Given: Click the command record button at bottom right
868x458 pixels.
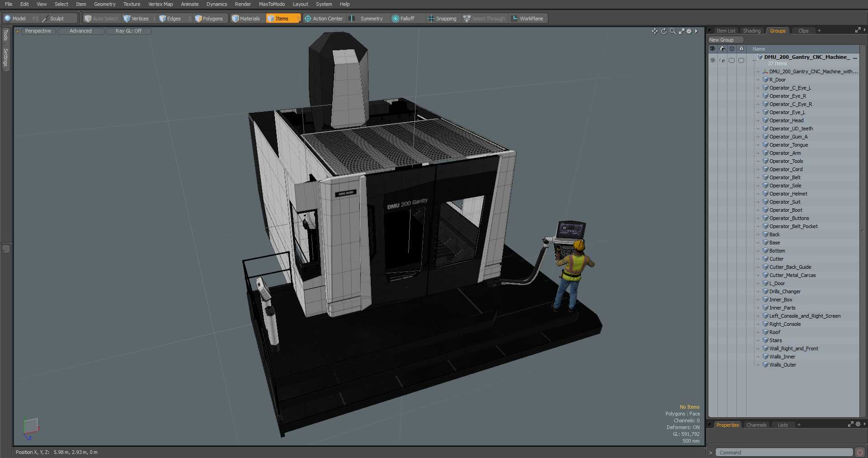Looking at the screenshot, I should [860, 452].
